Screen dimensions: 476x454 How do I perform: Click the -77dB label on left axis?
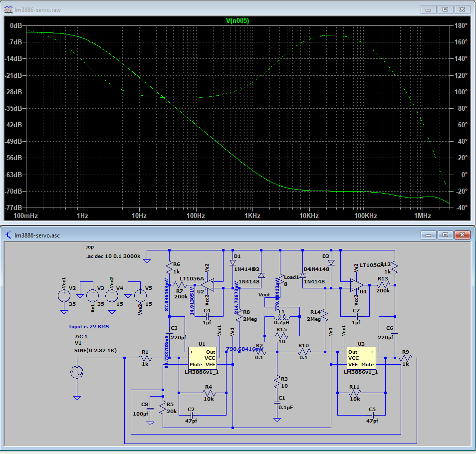click(13, 208)
